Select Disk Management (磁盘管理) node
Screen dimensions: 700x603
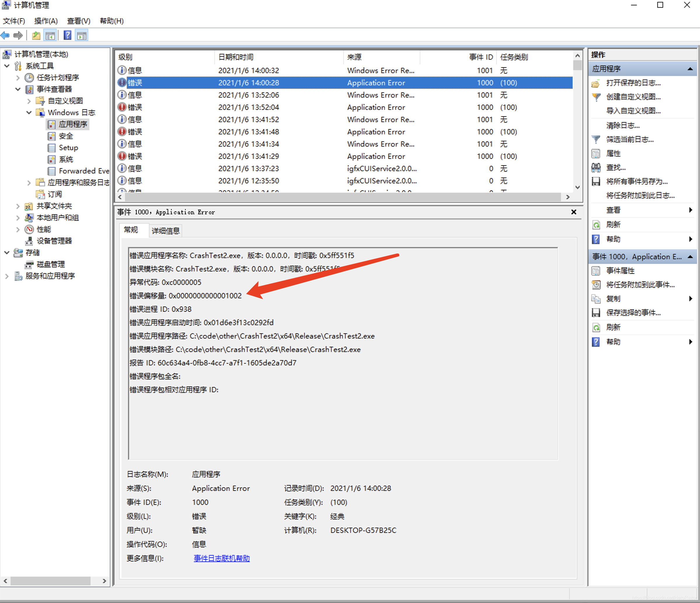click(51, 264)
